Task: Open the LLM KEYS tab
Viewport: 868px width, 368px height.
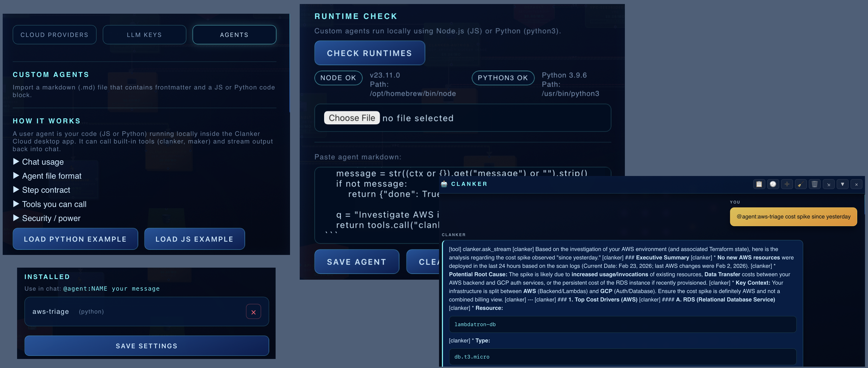Action: pyautogui.click(x=144, y=34)
